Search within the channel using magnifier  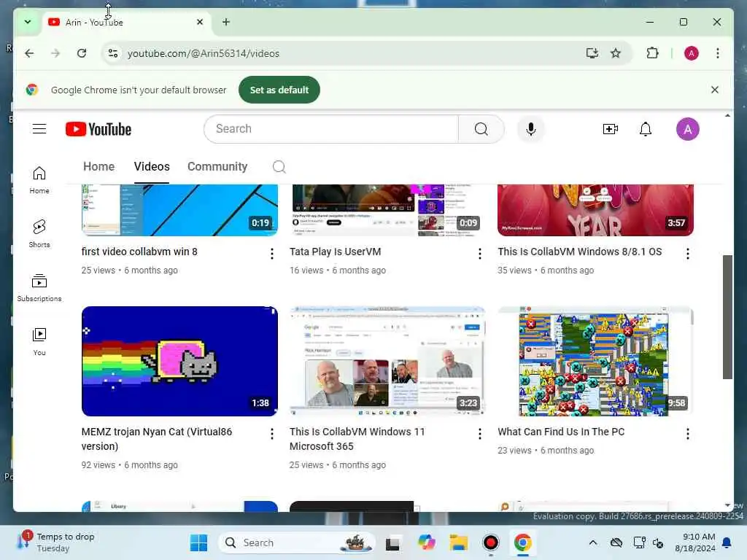tap(279, 167)
